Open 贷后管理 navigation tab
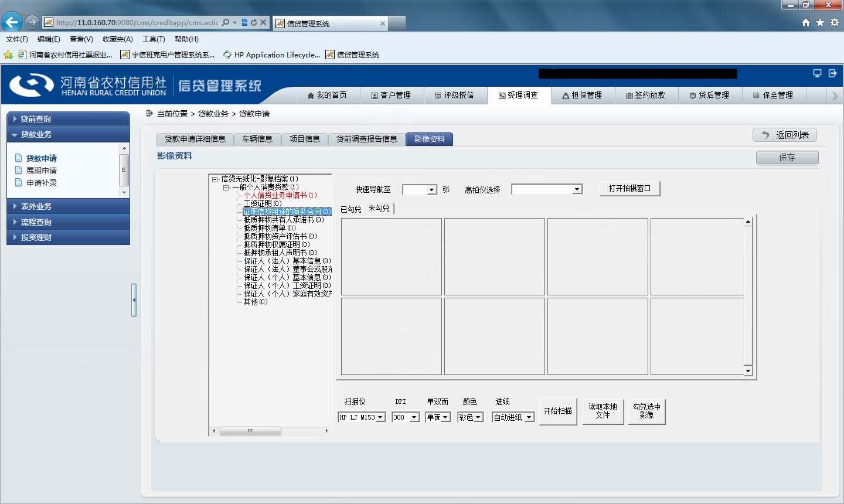Viewport: 844px width, 504px height. pos(710,95)
